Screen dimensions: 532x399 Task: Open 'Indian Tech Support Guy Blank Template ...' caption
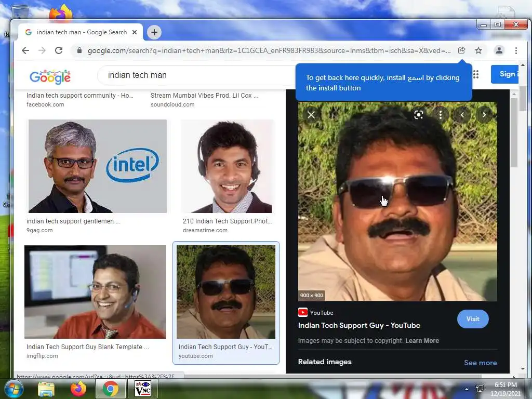tap(87, 347)
